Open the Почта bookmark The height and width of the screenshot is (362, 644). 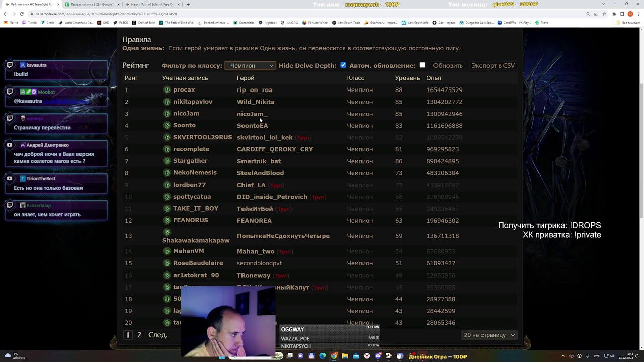pyautogui.click(x=11, y=23)
